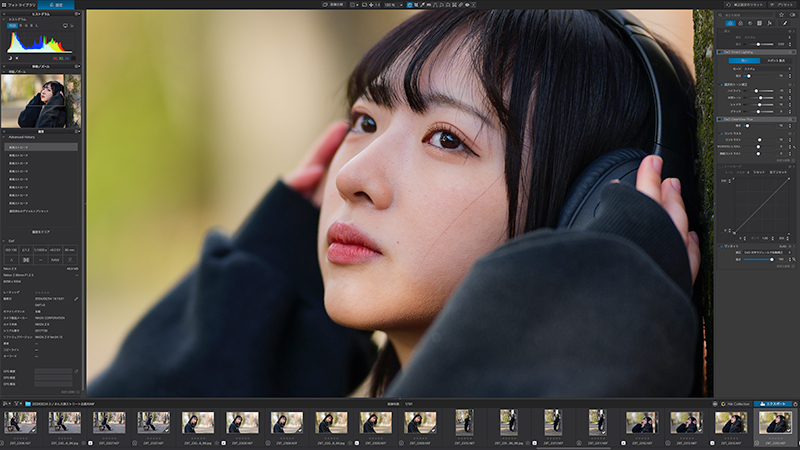Collapse the histogram panel
The height and width of the screenshot is (450, 800).
click(4, 14)
